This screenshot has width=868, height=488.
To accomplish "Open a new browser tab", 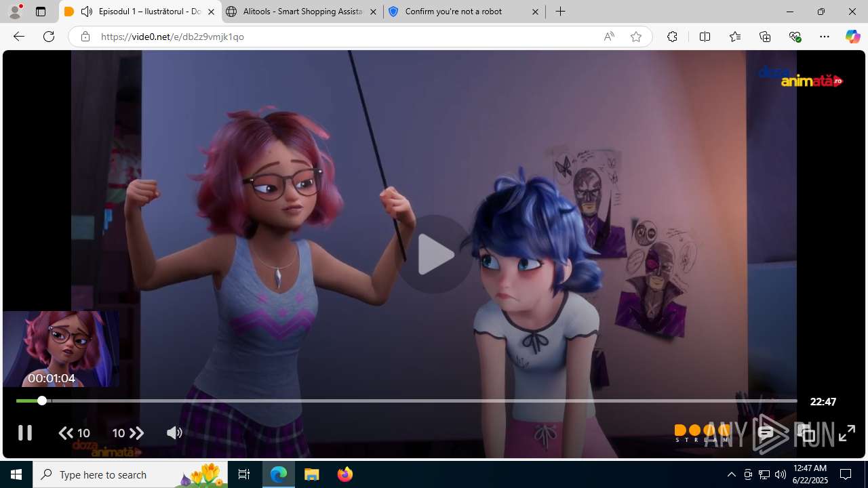I will tap(560, 12).
